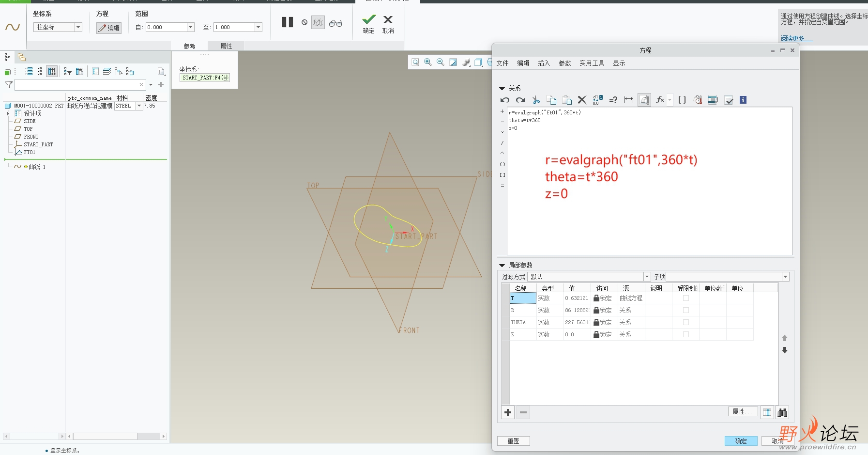Image resolution: width=868 pixels, height=455 pixels.
Task: Paste text into relations editor
Action: click(567, 100)
